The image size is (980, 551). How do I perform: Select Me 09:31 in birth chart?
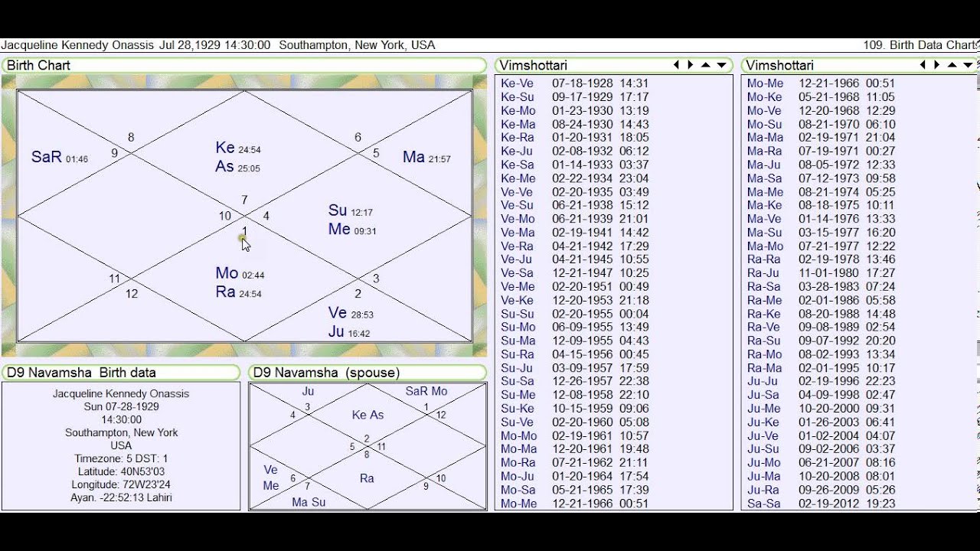[352, 229]
